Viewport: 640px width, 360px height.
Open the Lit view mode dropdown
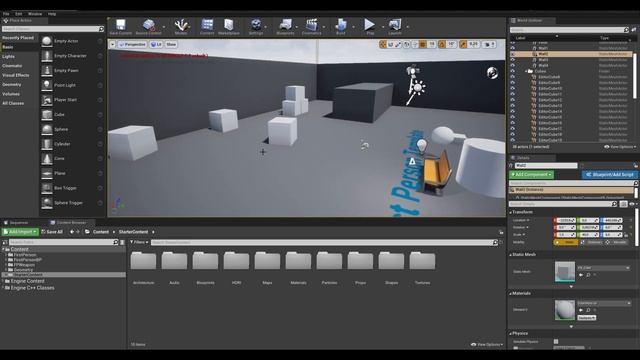156,44
